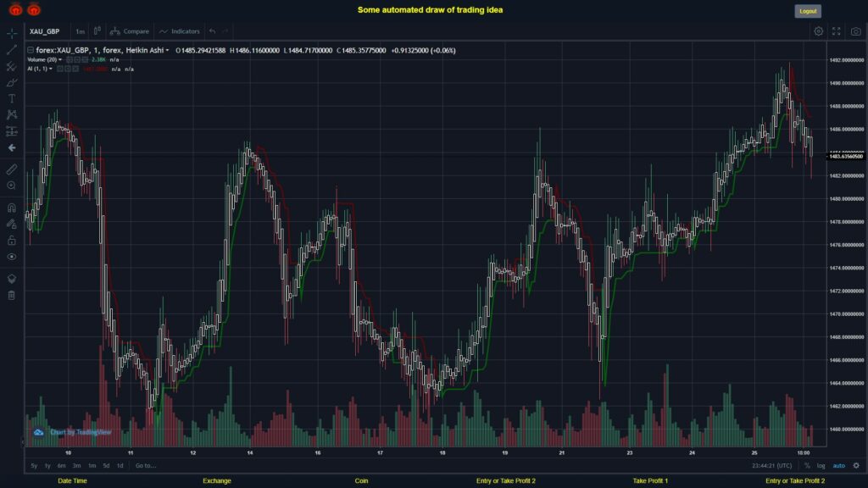The width and height of the screenshot is (868, 488).
Task: Select the 1d timeframe range
Action: pos(119,465)
